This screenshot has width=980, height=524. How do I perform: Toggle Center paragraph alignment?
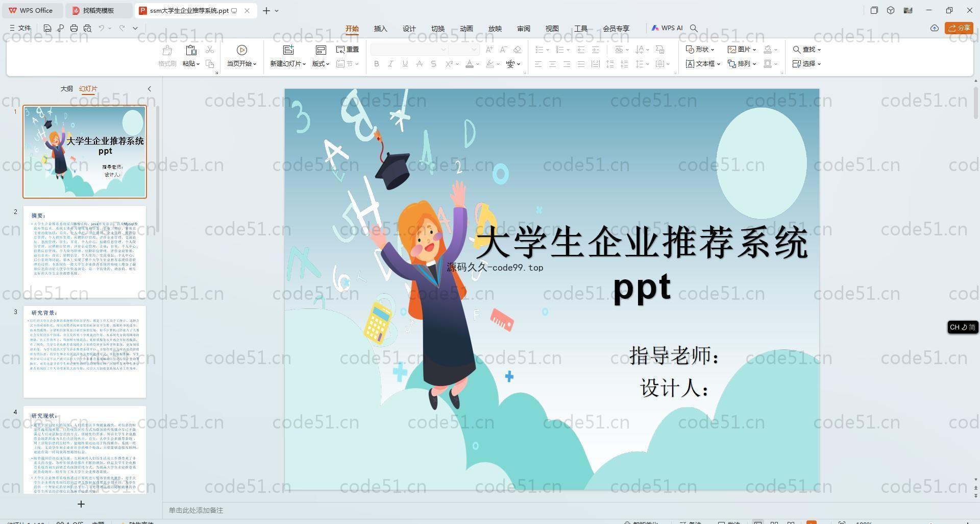click(552, 64)
